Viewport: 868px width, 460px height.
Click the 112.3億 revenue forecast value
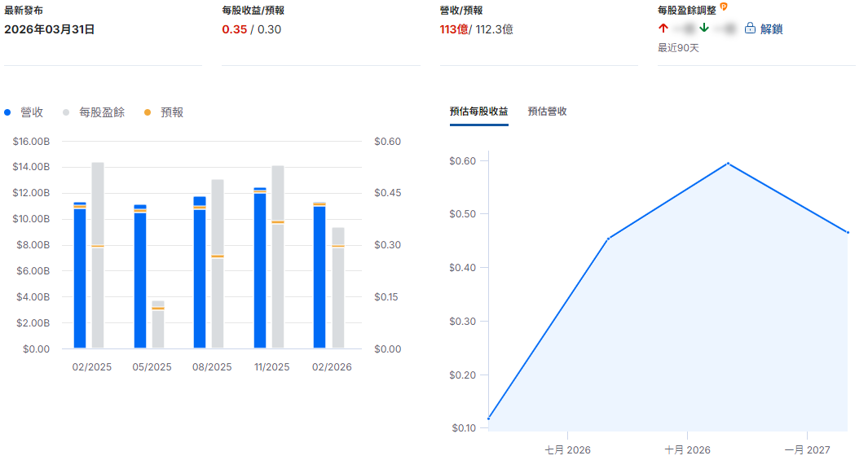494,29
